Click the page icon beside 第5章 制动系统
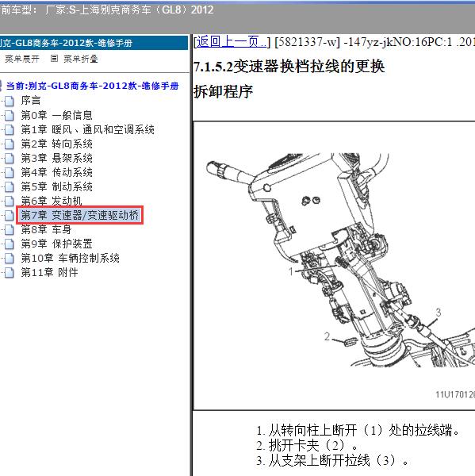 (x=10, y=186)
